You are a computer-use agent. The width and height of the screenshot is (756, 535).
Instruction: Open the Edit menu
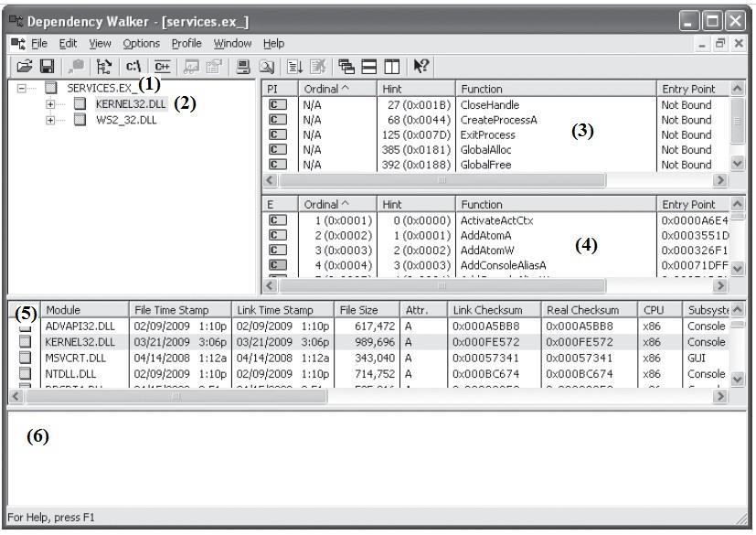click(68, 44)
